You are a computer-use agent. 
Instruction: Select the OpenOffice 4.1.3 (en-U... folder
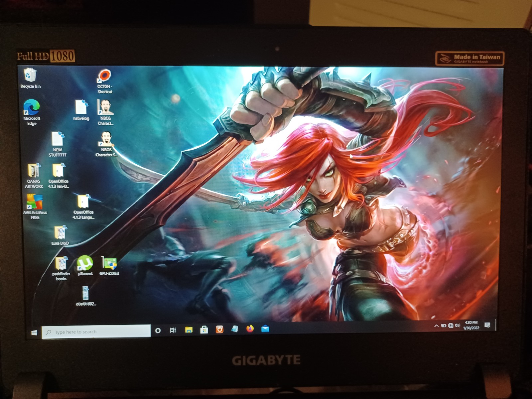[x=59, y=176]
